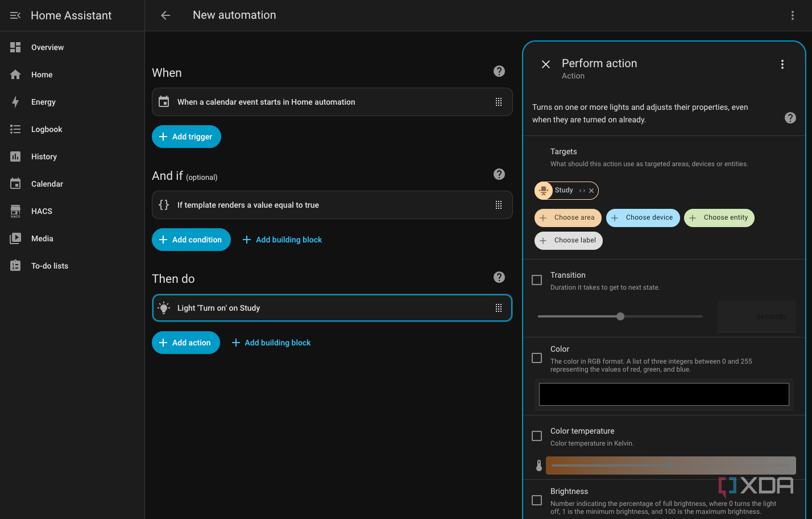Collapse the Home Assistant sidebar menu icon
The height and width of the screenshot is (519, 812).
coord(15,15)
